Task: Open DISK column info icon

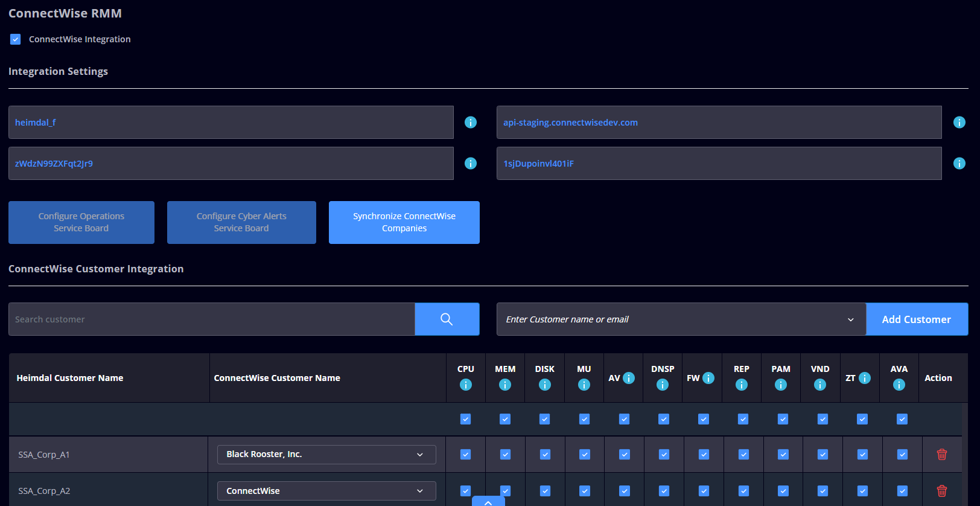Action: click(x=545, y=385)
